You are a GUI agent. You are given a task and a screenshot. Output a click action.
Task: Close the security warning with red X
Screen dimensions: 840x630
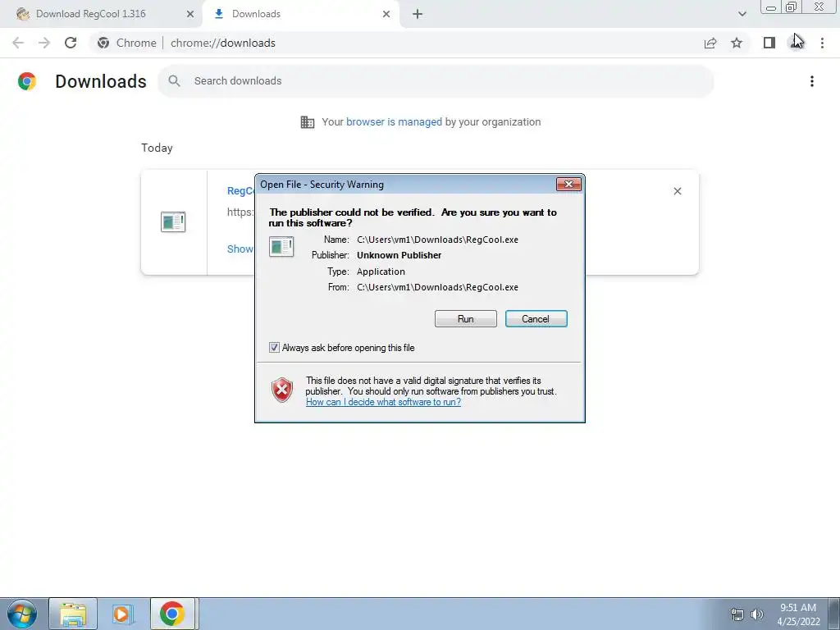[568, 185]
